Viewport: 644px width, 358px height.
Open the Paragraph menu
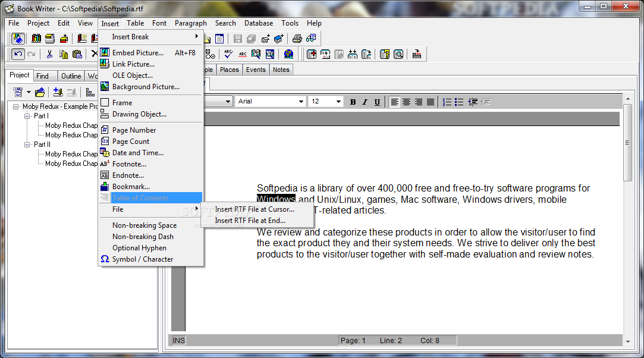[x=190, y=23]
